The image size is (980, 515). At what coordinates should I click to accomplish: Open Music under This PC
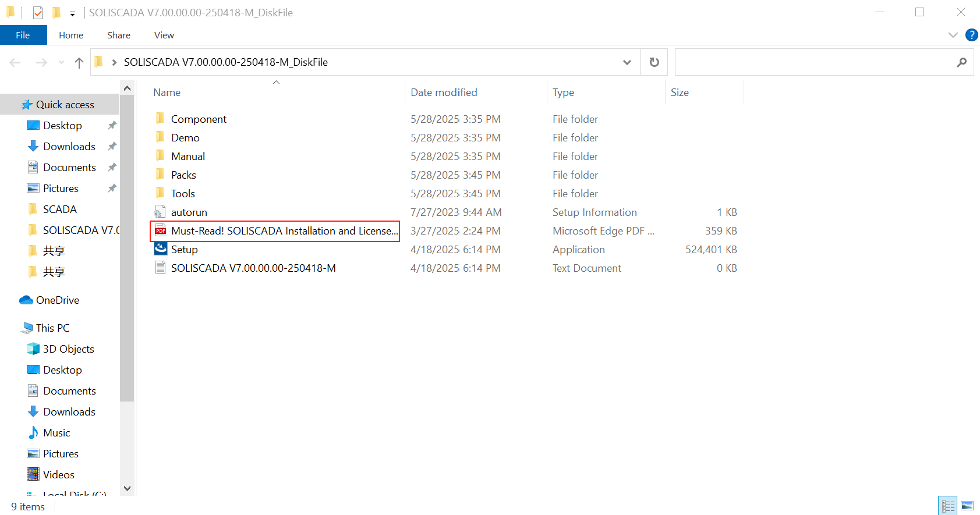click(56, 433)
